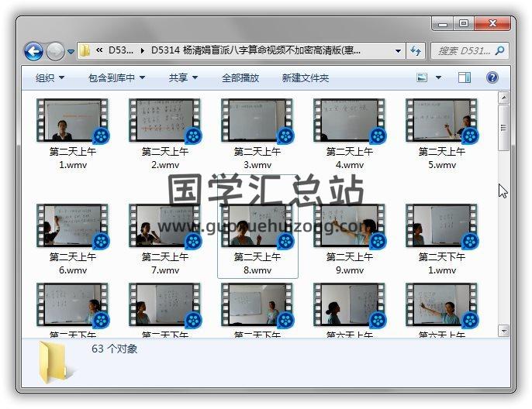Select video 第二天下午 1.wmv
532x409 pixels.
point(442,239)
